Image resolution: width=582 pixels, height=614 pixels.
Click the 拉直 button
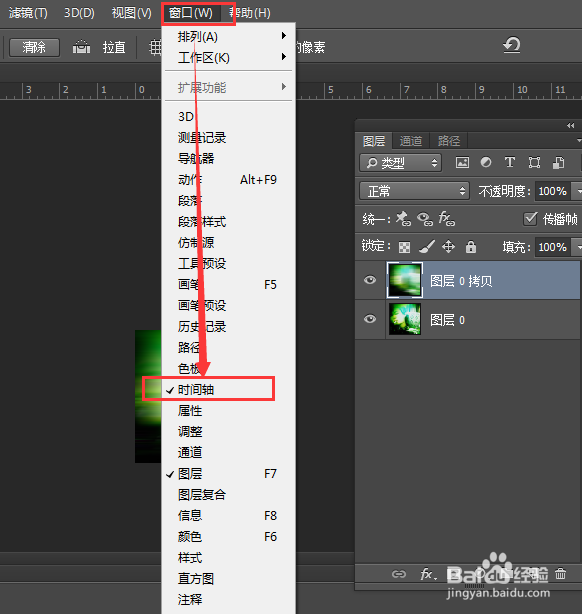(114, 47)
